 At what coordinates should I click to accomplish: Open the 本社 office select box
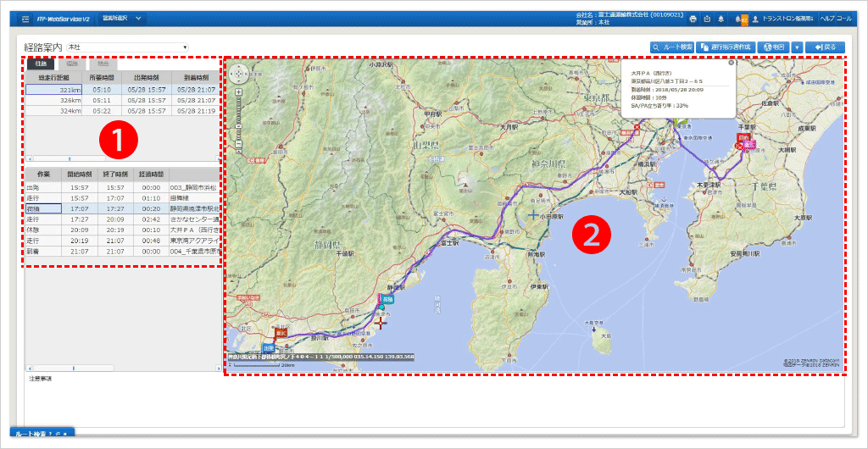[x=127, y=47]
